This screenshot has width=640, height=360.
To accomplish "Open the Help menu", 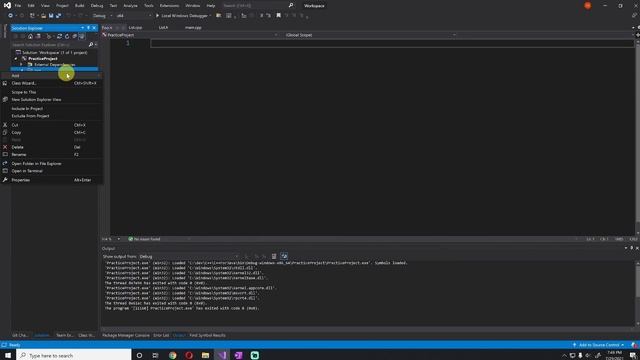I will click(211, 6).
